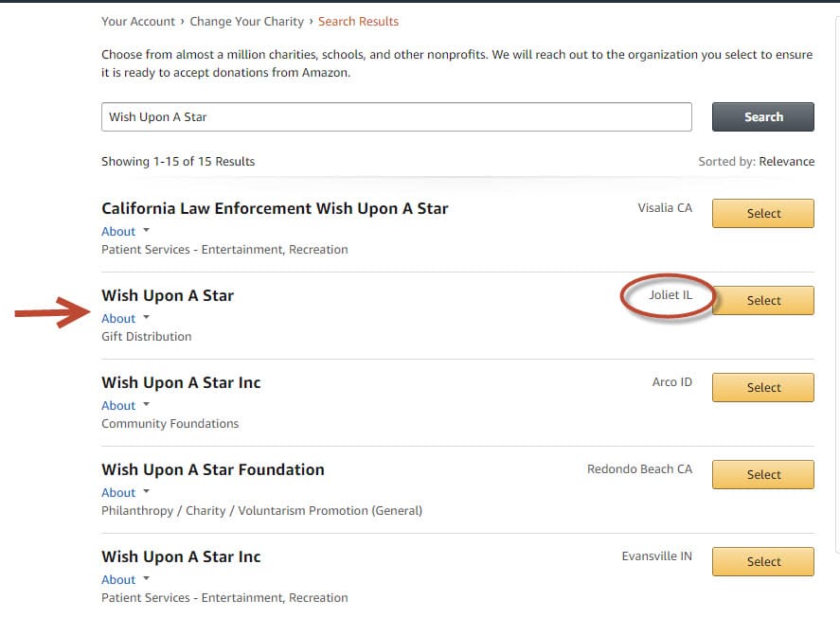Open Search Results breadcrumb link
Image resolution: width=840 pixels, height=617 pixels.
358,22
